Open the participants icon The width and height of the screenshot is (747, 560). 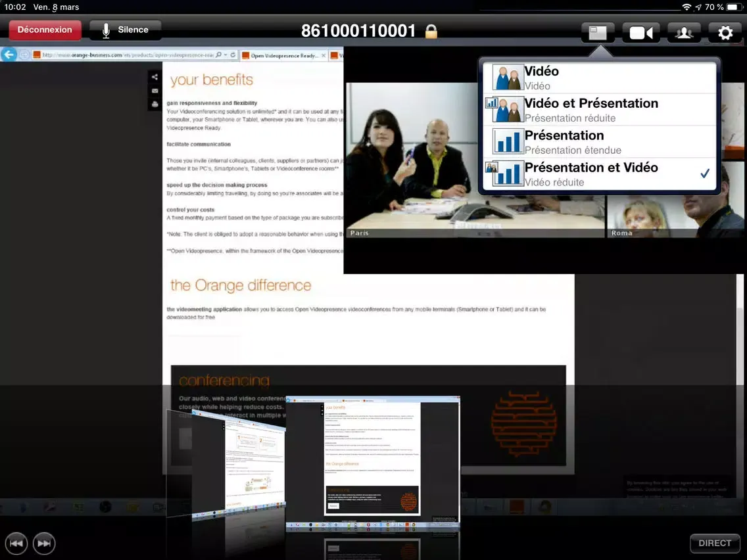pyautogui.click(x=684, y=33)
